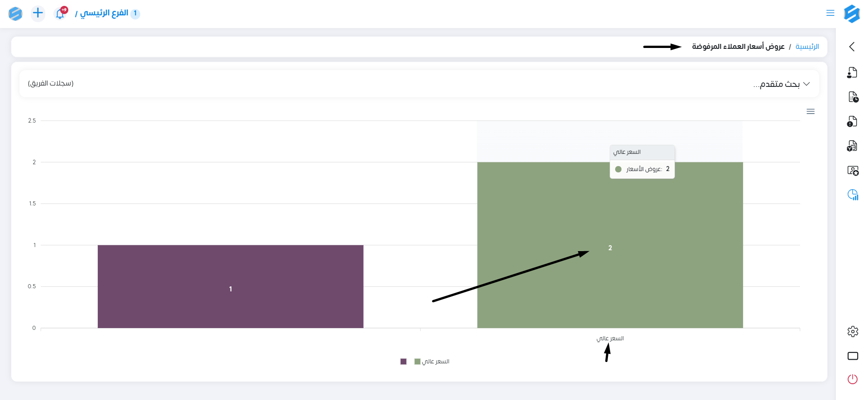Open the chart's hamburger export menu
The height and width of the screenshot is (400, 868).
pos(811,111)
